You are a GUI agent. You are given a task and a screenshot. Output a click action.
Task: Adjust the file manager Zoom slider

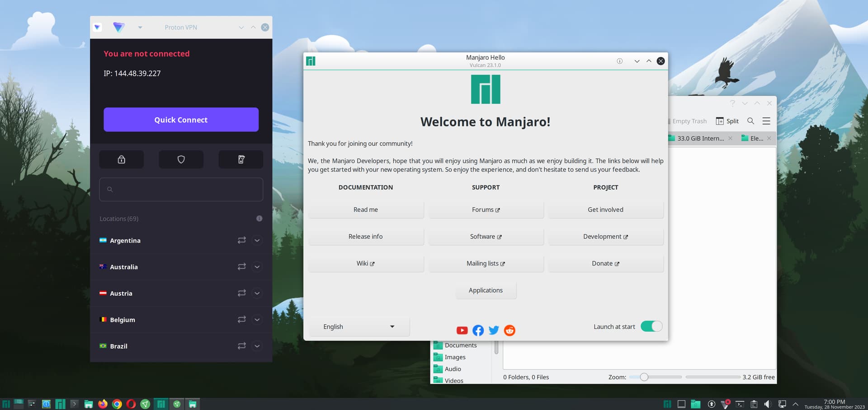(644, 377)
